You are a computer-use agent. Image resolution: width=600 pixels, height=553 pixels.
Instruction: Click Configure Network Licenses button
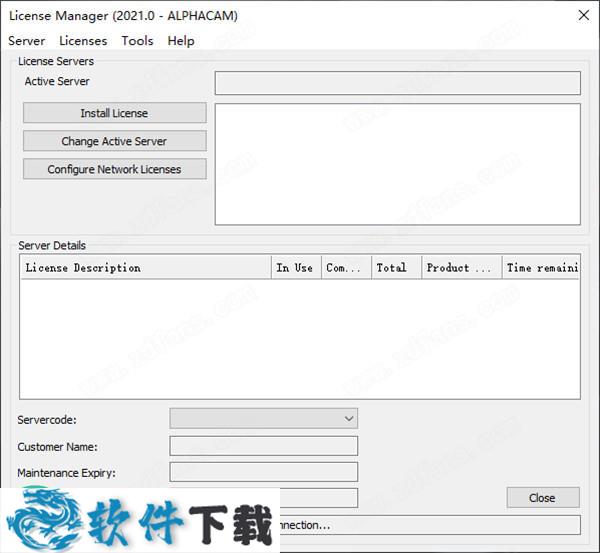(114, 169)
